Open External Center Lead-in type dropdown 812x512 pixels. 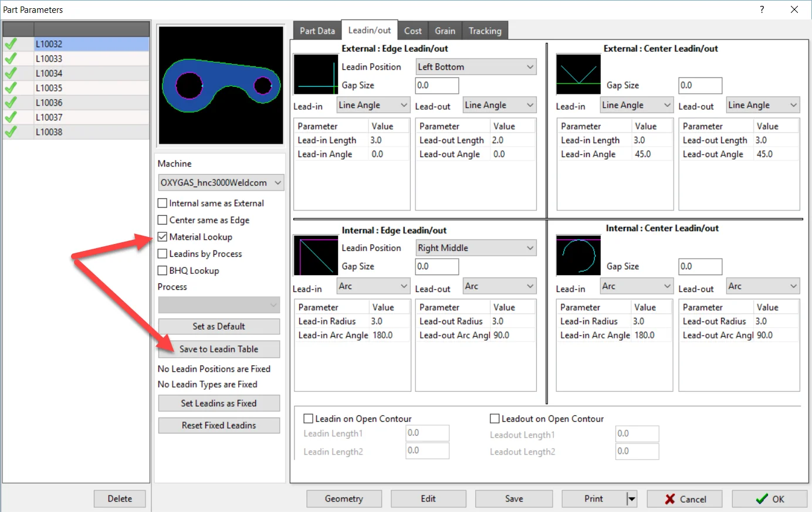(637, 105)
